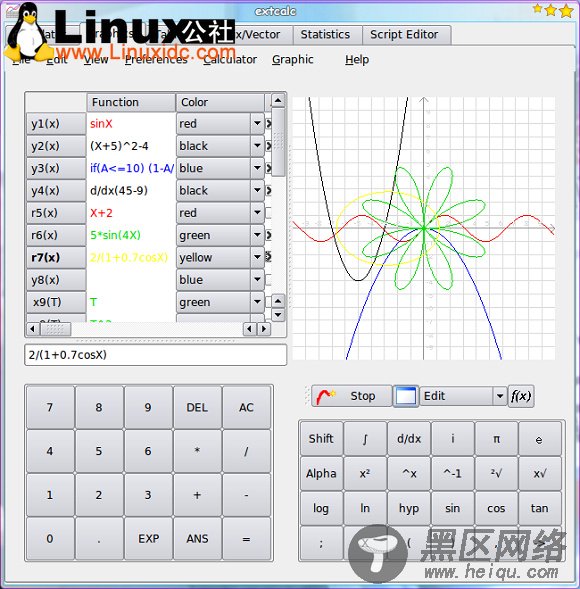This screenshot has width=580, height=589.
Task: Click the function table scroll-up arrow
Action: pyautogui.click(x=278, y=100)
